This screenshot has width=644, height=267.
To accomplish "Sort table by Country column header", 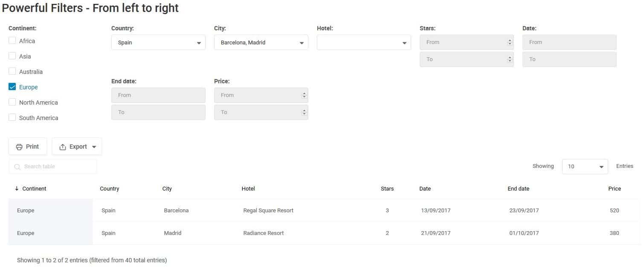I will [x=110, y=189].
